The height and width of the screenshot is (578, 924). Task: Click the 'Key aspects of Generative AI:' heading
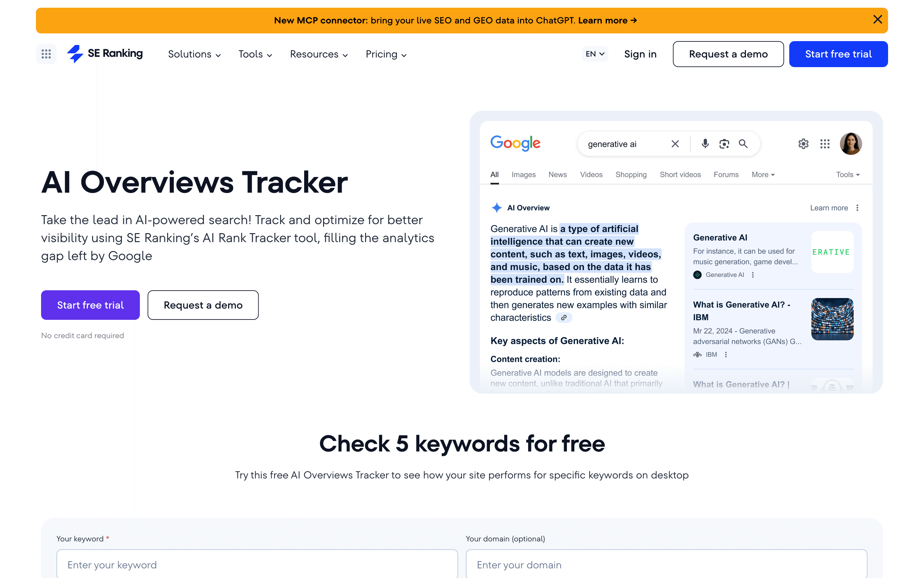(x=557, y=341)
